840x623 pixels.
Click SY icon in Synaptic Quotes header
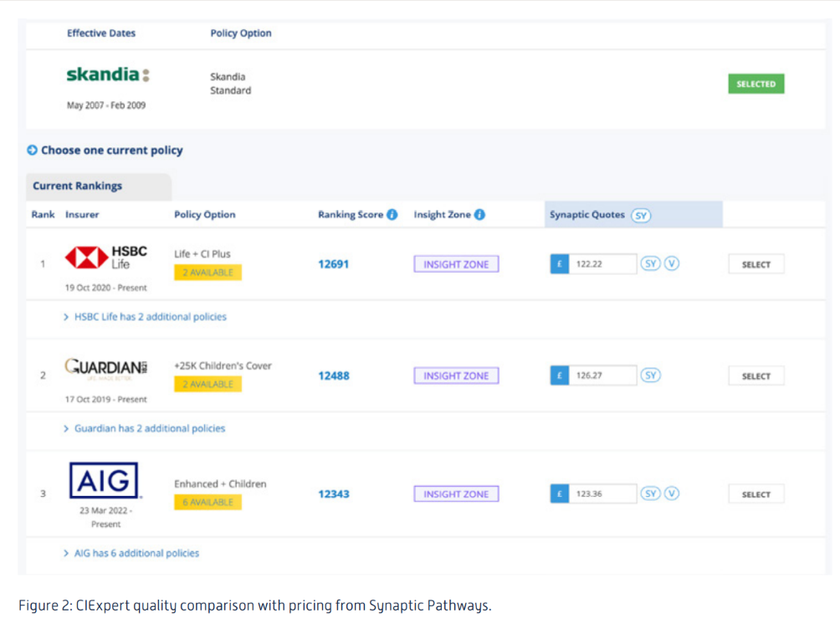pos(641,216)
